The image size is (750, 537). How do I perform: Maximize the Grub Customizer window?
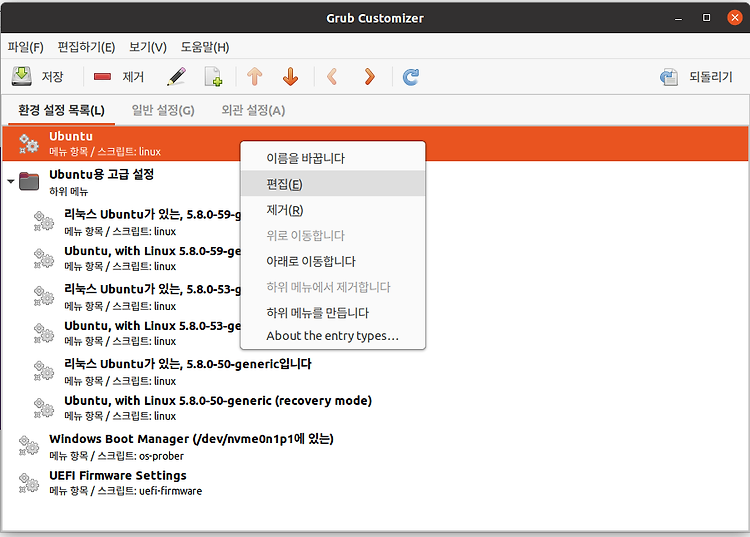(x=706, y=18)
